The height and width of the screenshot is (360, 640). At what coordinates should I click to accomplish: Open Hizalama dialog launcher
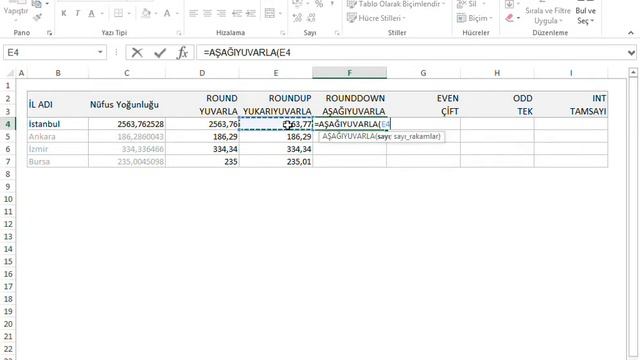click(x=282, y=33)
